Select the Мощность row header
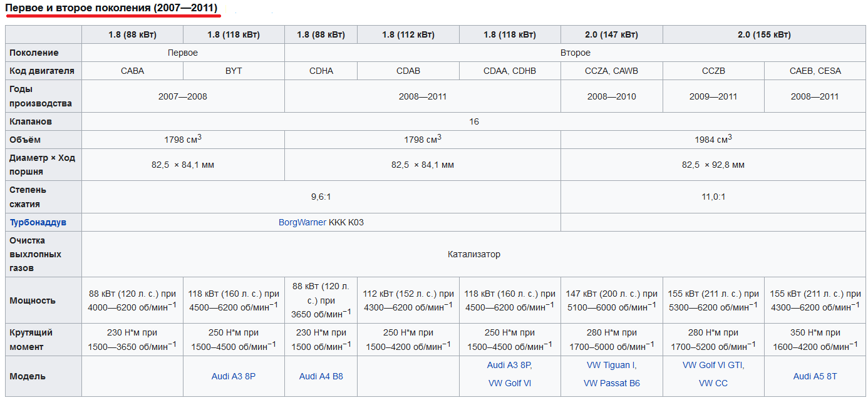The height and width of the screenshot is (405, 868). pyautogui.click(x=44, y=300)
